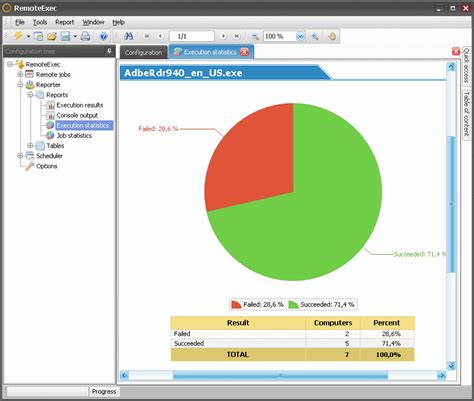Click the horizontal scrollbar left arrow
474x401 pixels.
point(124,375)
